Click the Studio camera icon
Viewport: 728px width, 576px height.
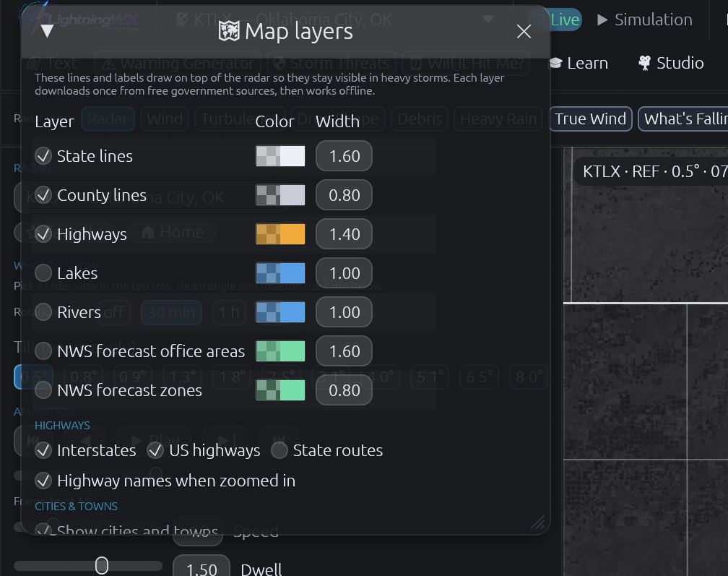pyautogui.click(x=644, y=63)
